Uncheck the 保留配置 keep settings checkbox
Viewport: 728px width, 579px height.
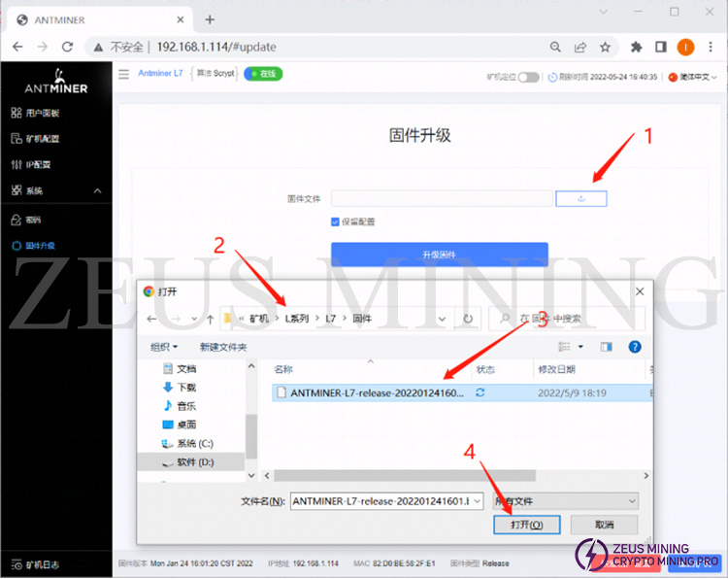click(336, 221)
